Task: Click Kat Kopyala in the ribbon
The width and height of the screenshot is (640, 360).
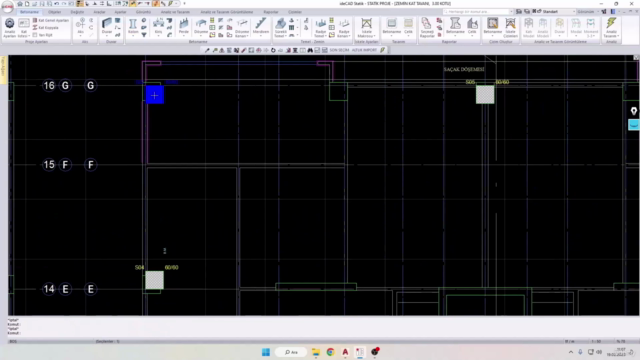Action: coord(45,28)
